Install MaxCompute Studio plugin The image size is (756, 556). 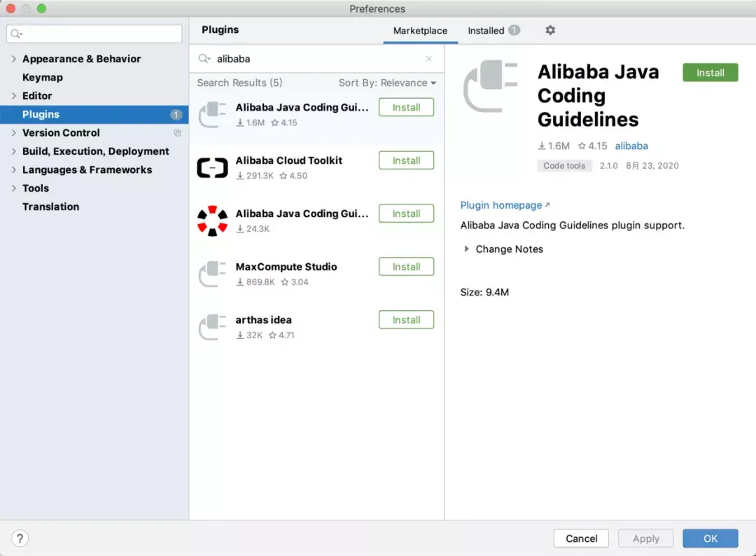click(x=406, y=266)
